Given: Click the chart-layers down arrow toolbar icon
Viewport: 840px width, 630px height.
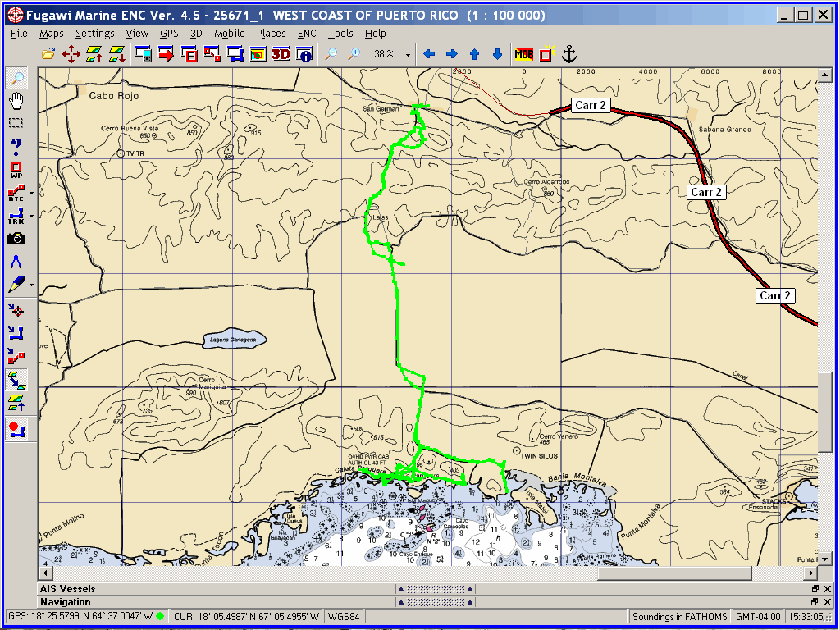Looking at the screenshot, I should tap(116, 53).
